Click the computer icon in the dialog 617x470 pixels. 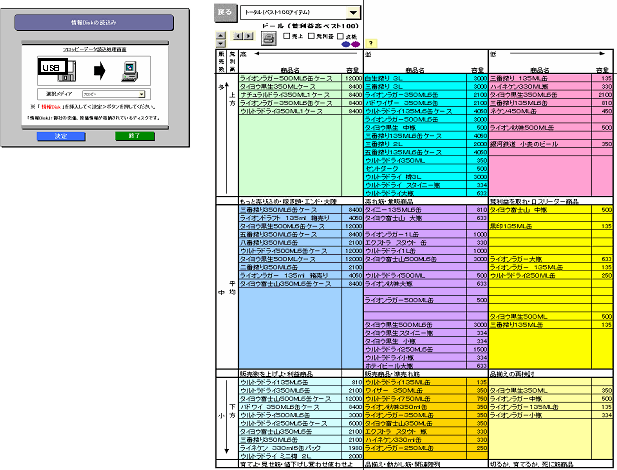[x=129, y=71]
